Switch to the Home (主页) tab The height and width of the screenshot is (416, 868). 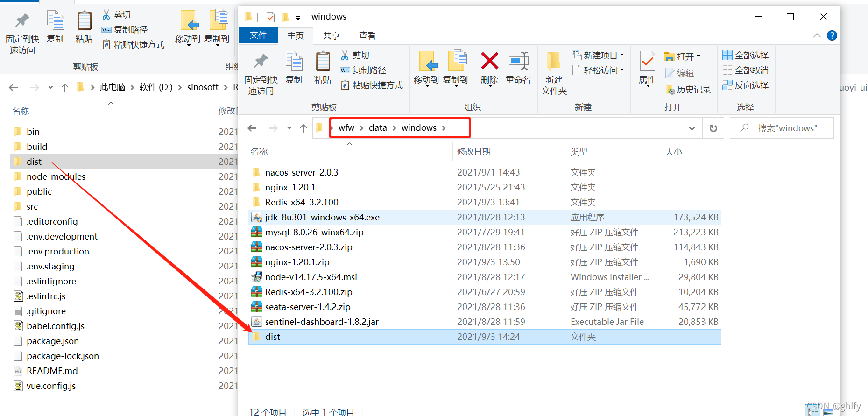pyautogui.click(x=296, y=35)
